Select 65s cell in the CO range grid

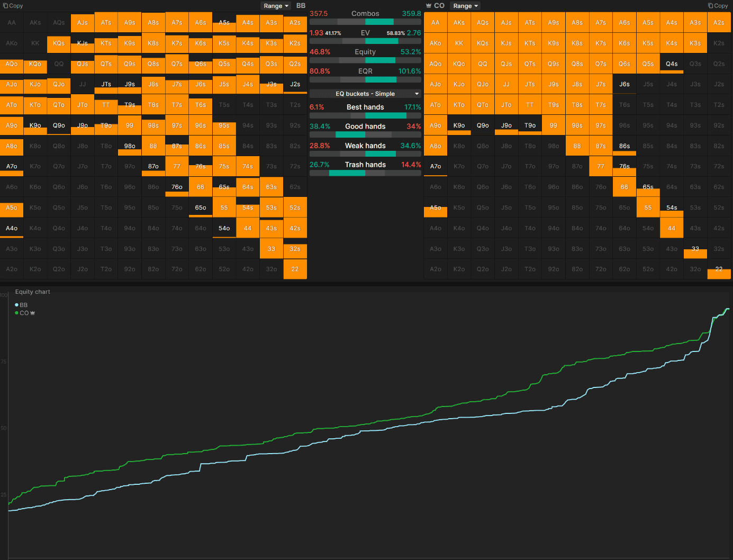648,187
